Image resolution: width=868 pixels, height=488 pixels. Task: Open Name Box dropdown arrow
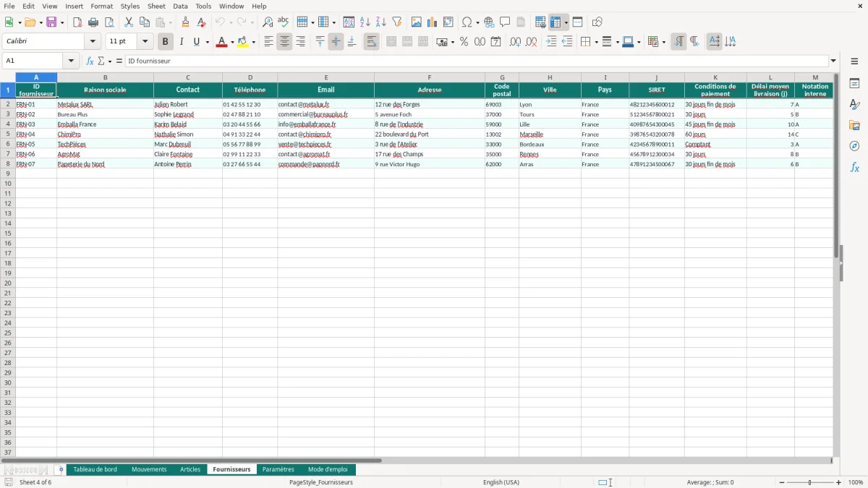72,61
